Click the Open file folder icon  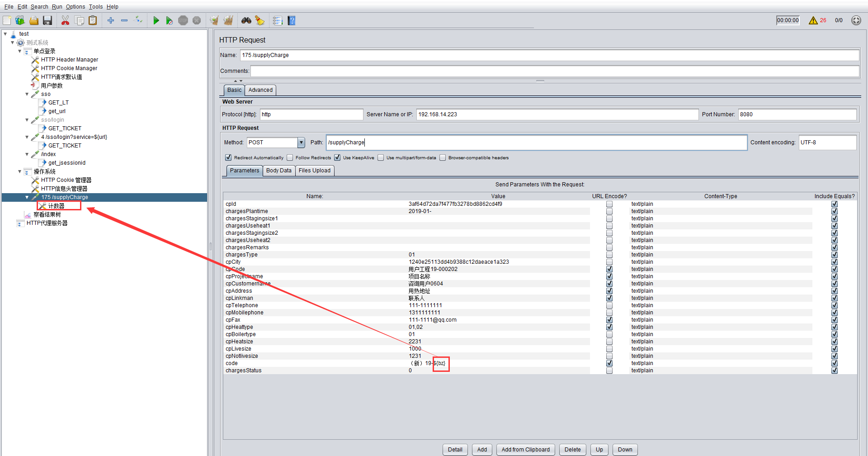tap(34, 20)
